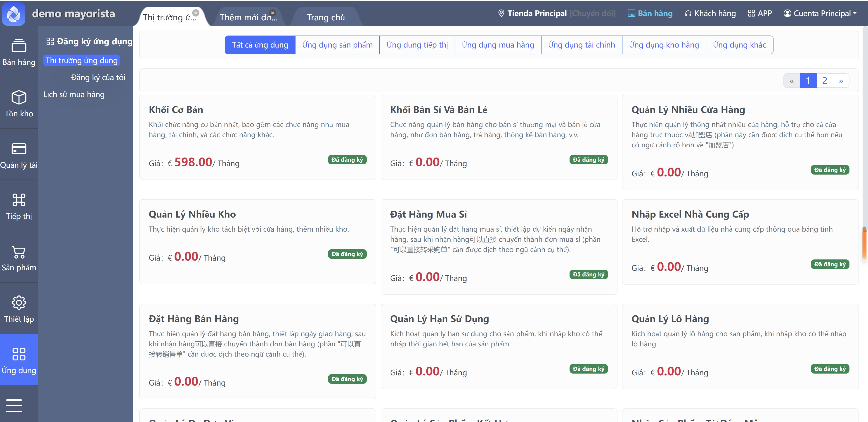Click the Quản lý tài card icon
The height and width of the screenshot is (422, 868).
pos(19,149)
